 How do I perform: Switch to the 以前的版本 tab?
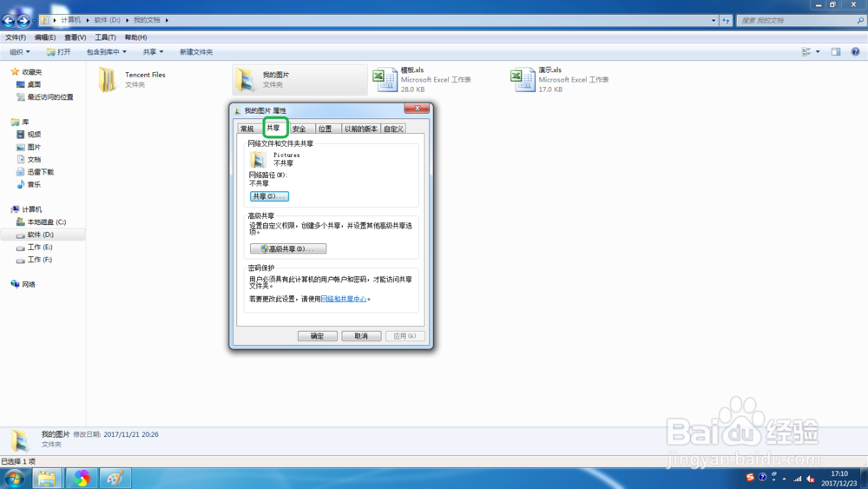[361, 129]
